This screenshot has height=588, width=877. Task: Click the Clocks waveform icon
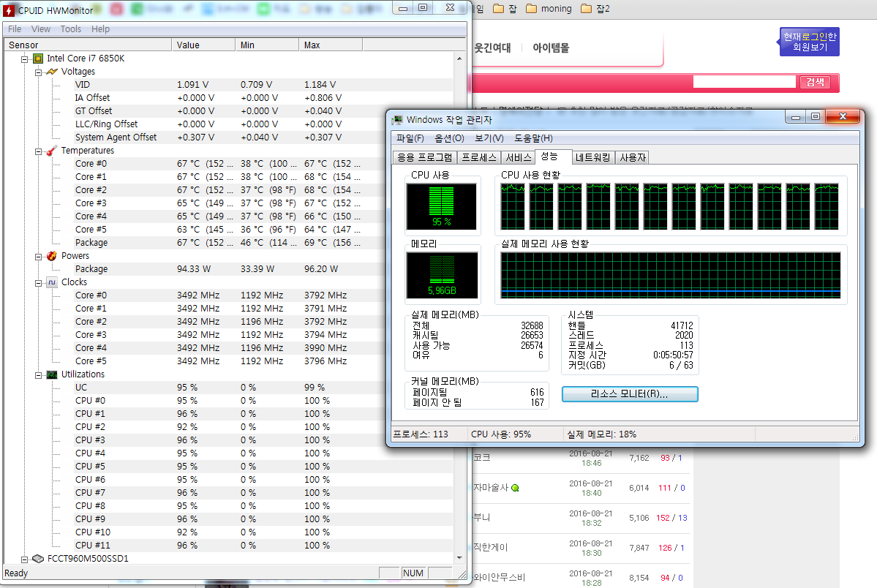pos(52,282)
